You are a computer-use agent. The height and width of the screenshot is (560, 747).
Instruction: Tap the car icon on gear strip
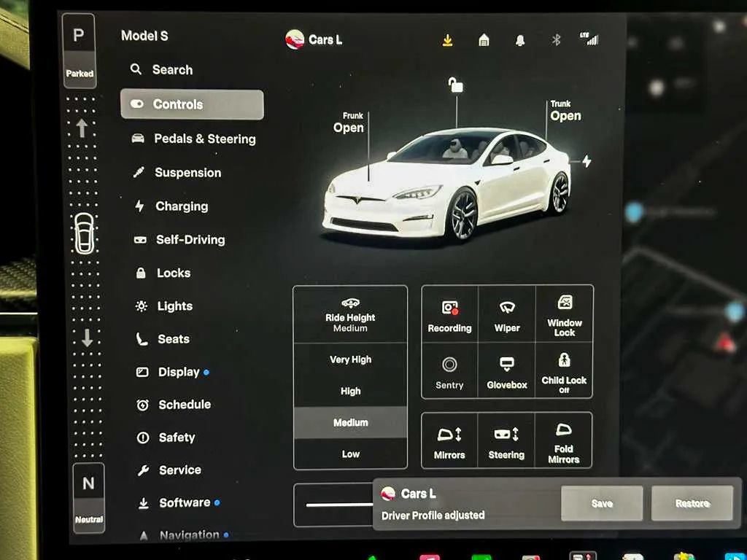click(85, 233)
